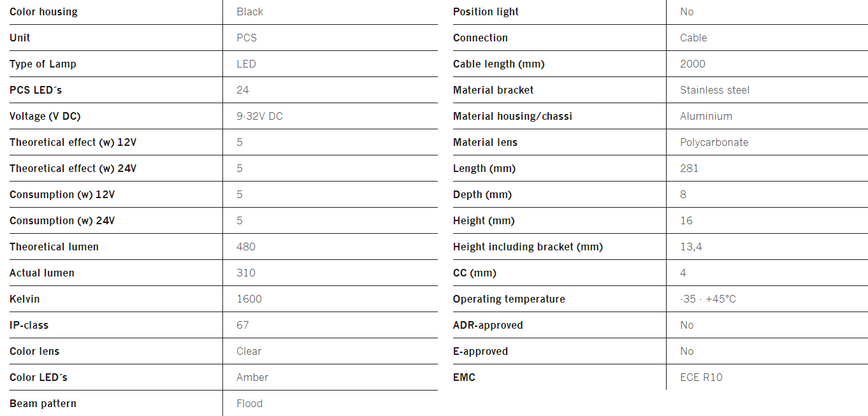
Task: Select the Polycarbonate lens material value
Action: click(714, 142)
